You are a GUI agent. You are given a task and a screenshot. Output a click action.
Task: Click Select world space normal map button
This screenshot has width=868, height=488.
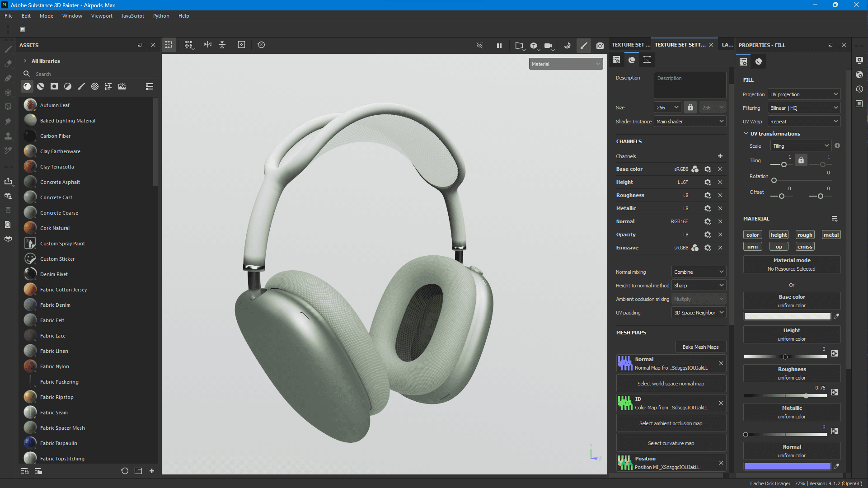(x=671, y=383)
